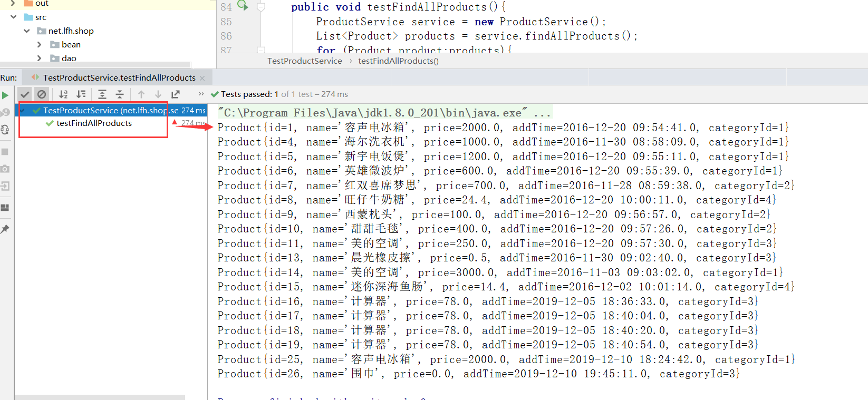Expand all test nodes
Viewport: 868px width, 400px height.
coord(102,94)
